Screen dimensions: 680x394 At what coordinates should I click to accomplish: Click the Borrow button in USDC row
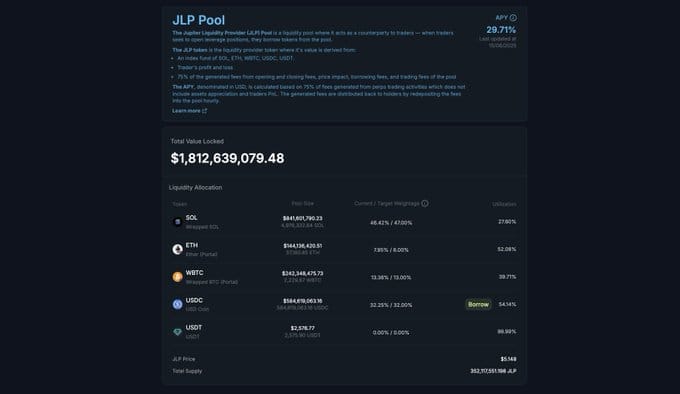coord(478,304)
